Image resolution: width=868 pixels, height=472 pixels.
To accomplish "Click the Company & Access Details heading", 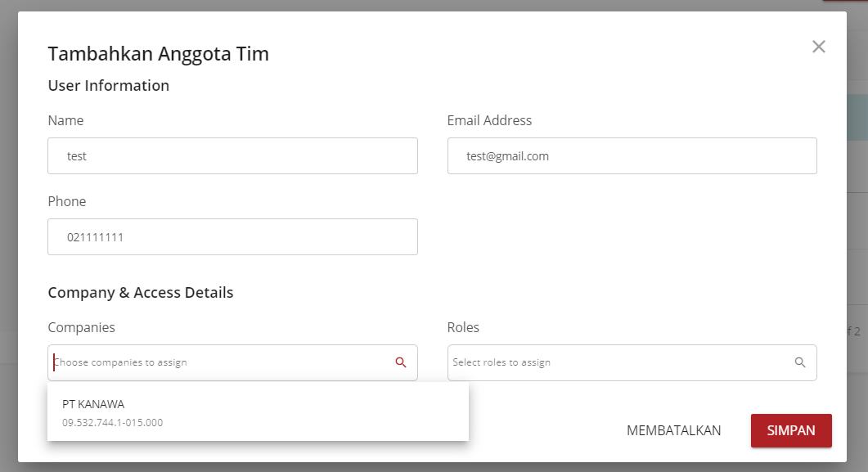I will point(141,292).
